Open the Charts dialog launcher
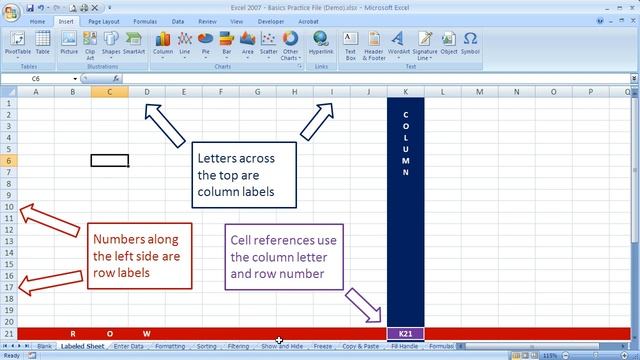Image resolution: width=640 pixels, height=360 pixels. pyautogui.click(x=300, y=67)
